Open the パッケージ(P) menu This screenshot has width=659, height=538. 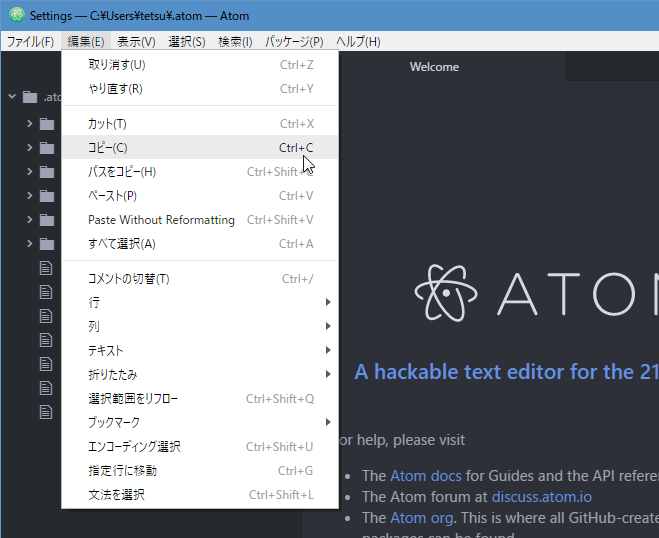[x=294, y=41]
